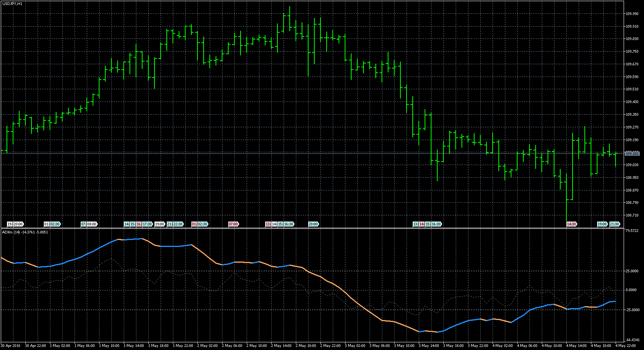Click the 2 May 14:00 time label
The height and width of the screenshot is (350, 644).
click(282, 346)
